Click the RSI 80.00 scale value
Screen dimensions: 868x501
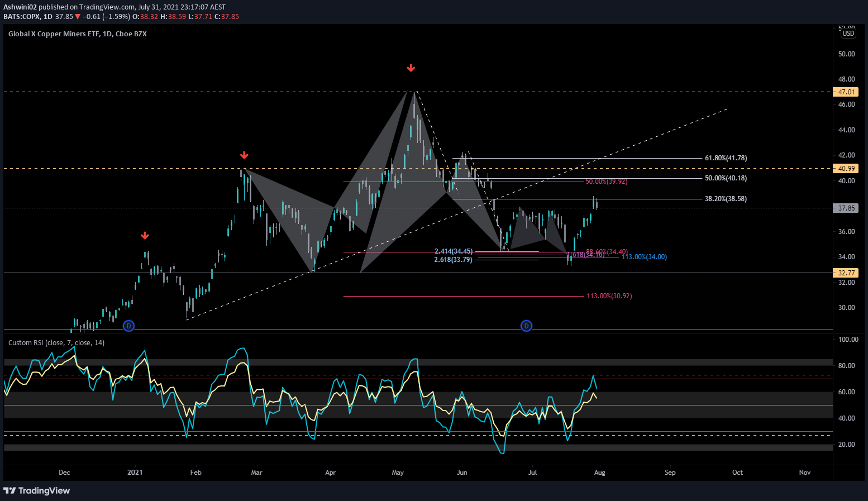coord(847,366)
